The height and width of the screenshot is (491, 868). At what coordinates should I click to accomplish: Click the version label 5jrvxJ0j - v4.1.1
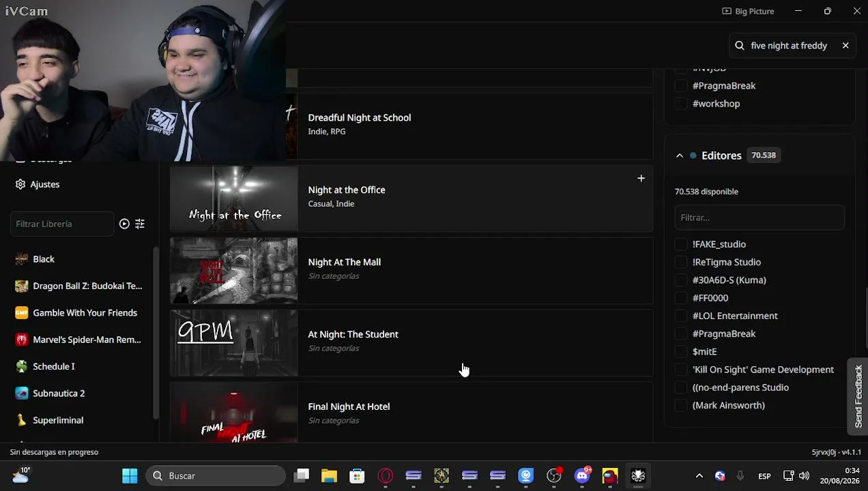[x=836, y=452]
